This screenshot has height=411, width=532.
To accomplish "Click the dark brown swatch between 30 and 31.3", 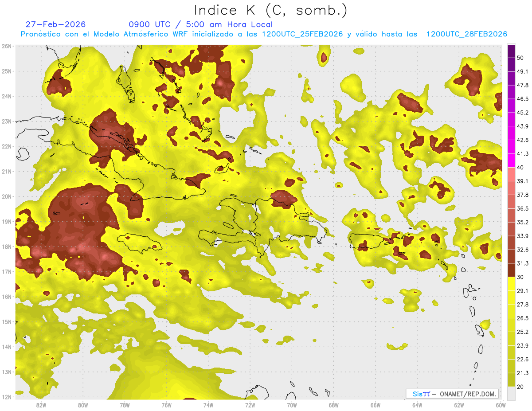I will [x=511, y=270].
